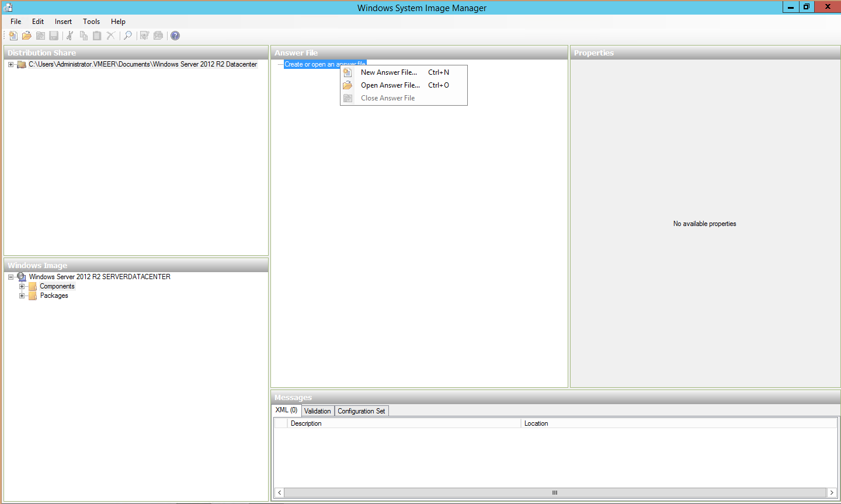Click the messages scrollbar right arrow

pyautogui.click(x=832, y=493)
